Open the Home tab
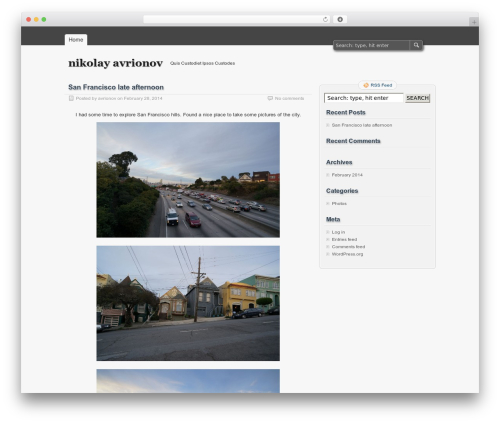Image resolution: width=500 pixels, height=423 pixels. pyautogui.click(x=76, y=40)
